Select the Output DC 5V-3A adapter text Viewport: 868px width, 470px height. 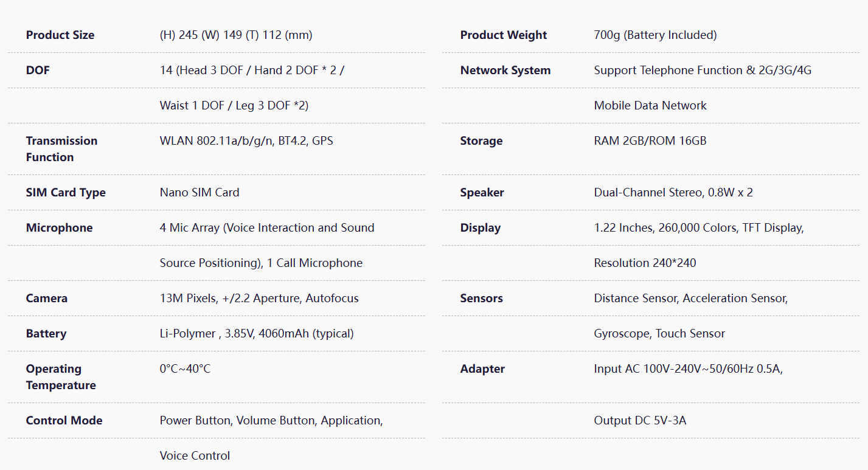pyautogui.click(x=641, y=421)
